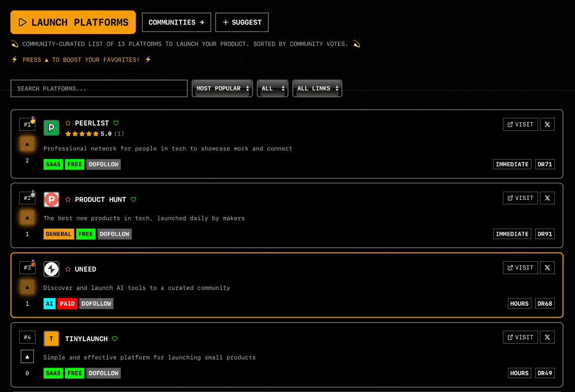Screen dimensions: 575x392
Task: Click the SAAS tag on Peerlist
Action: click(53, 164)
